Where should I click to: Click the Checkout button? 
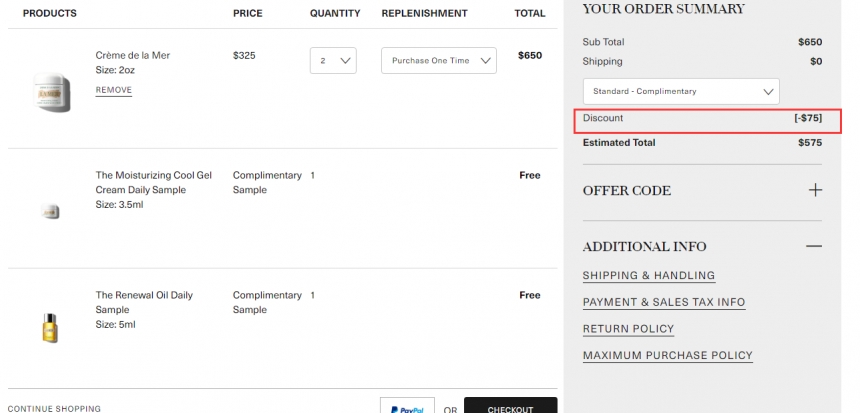click(x=510, y=408)
